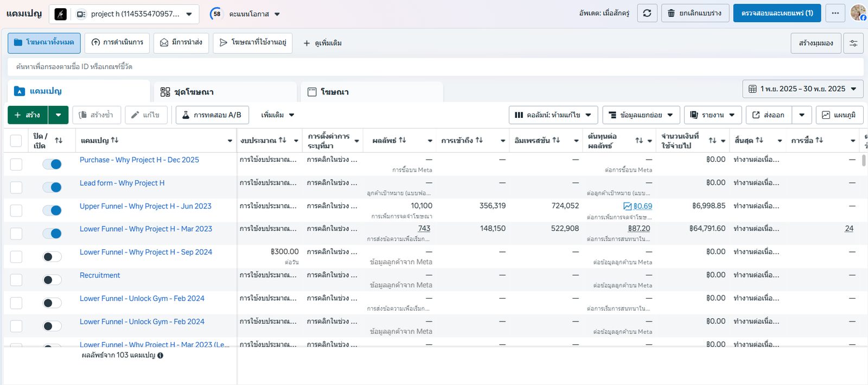Click the ส่งออก export button
868x385 pixels.
[769, 115]
